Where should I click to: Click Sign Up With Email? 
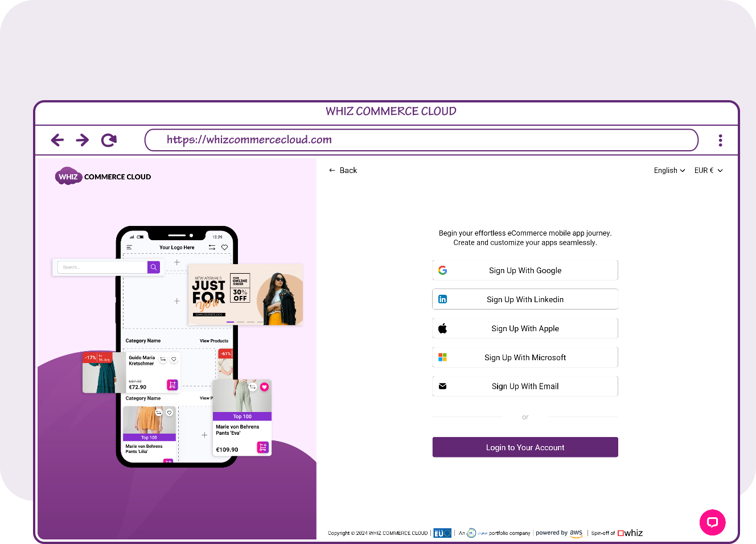tap(525, 386)
